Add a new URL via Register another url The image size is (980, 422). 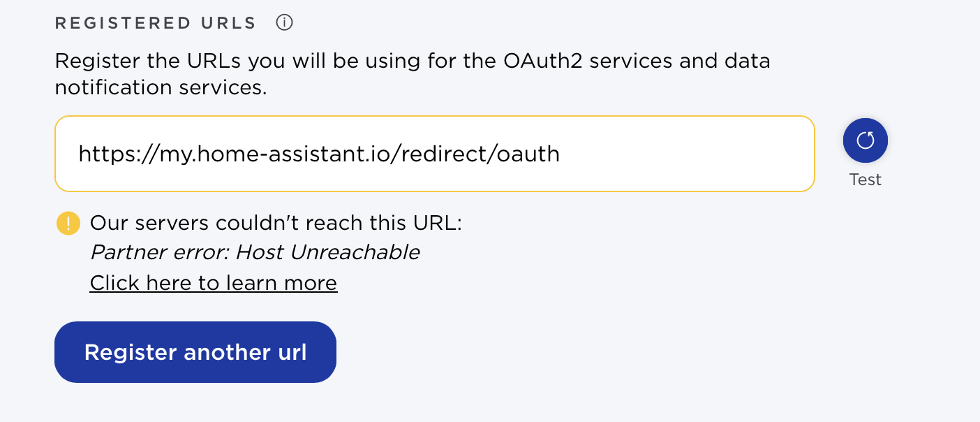tap(195, 352)
